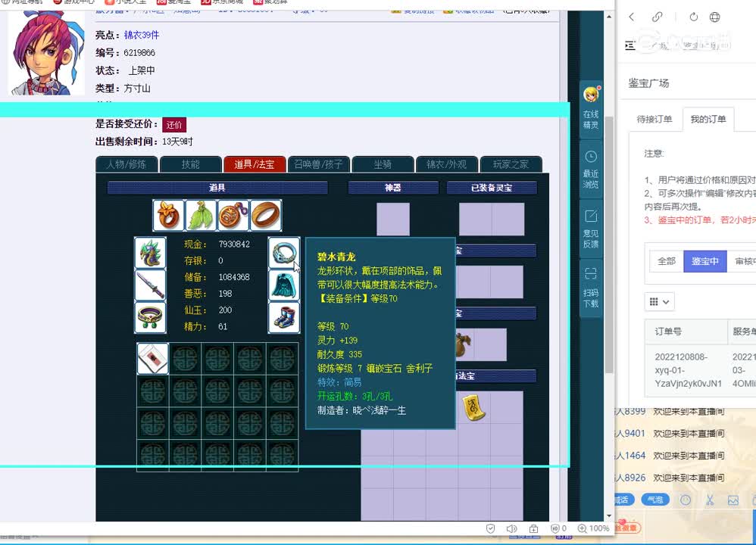This screenshot has height=545, width=756.
Task: Open the 锦衣39件 highlight link
Action: click(x=142, y=35)
